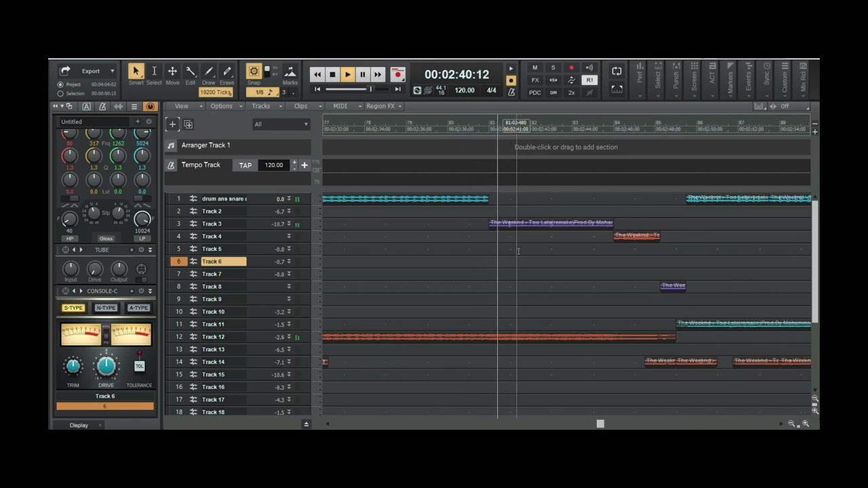Click the Gloss EQ button
Viewport: 868px width, 488px height.
point(106,239)
